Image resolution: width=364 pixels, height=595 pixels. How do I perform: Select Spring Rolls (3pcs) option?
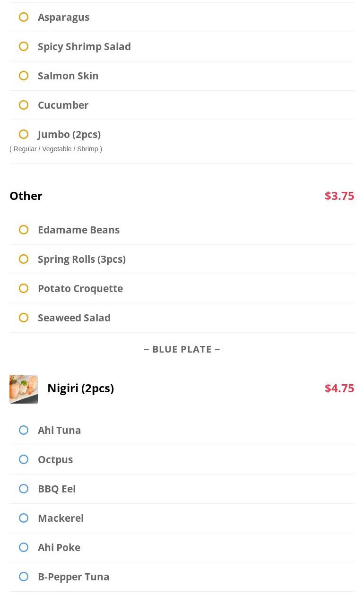[x=24, y=259]
